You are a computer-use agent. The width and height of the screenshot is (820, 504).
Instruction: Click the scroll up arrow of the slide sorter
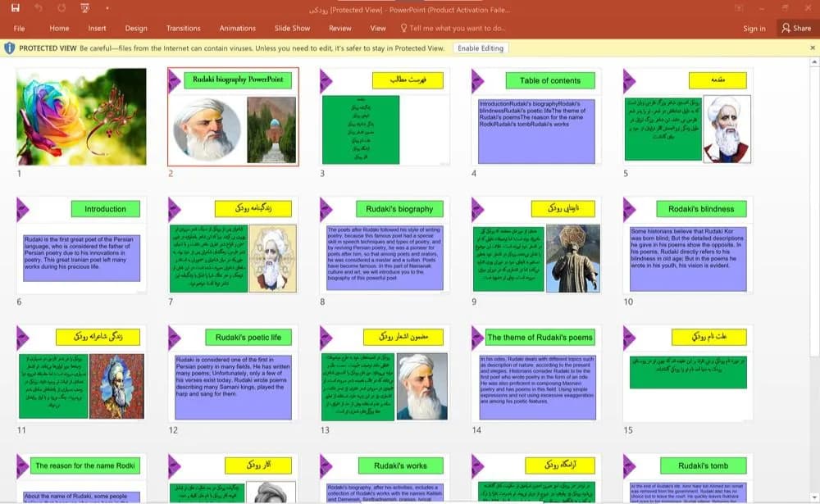pos(814,63)
